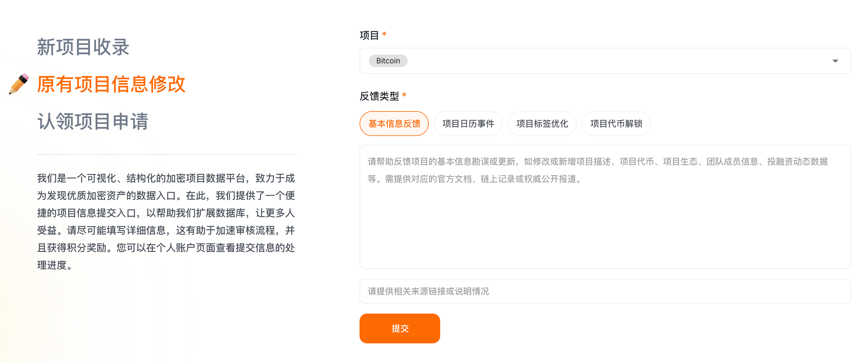Image resolution: width=868 pixels, height=362 pixels.
Task: Click the 项目 field label
Action: point(369,35)
